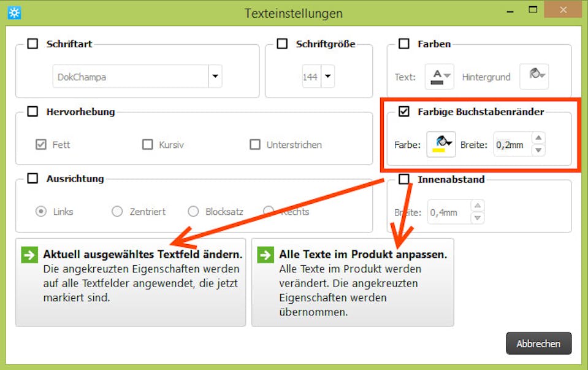The image size is (588, 370).
Task: Expand the DokChampa font dropdown
Action: coord(215,77)
